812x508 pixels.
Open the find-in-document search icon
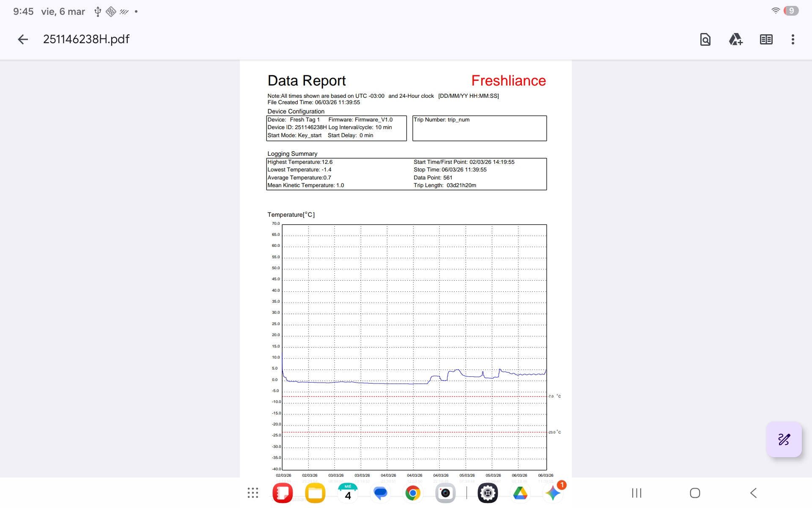705,39
